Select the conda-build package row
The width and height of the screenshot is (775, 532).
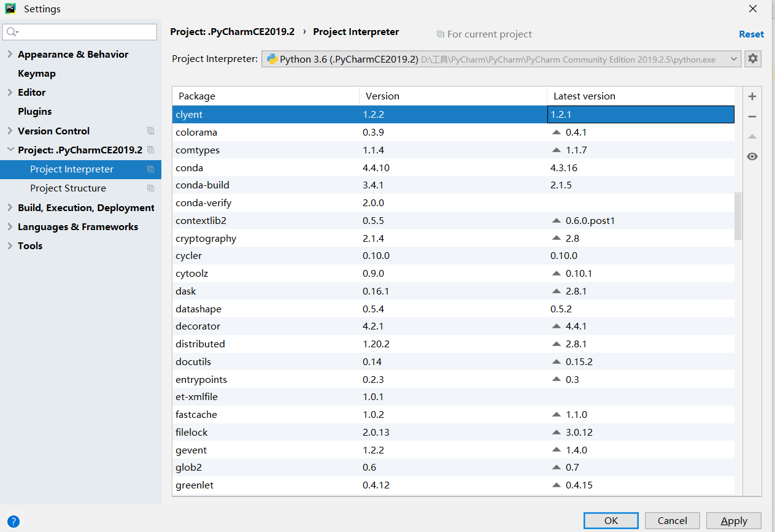(x=453, y=185)
